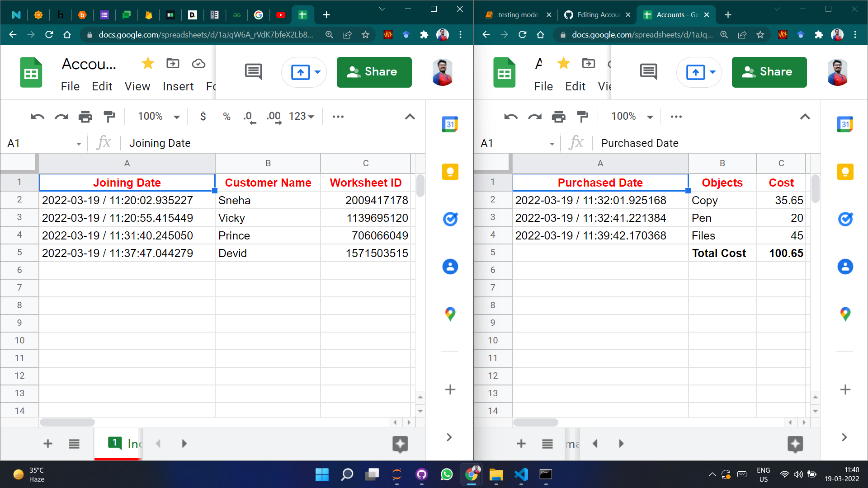This screenshot has height=488, width=868.
Task: Open Google Calendar in left side panel
Action: point(450,124)
